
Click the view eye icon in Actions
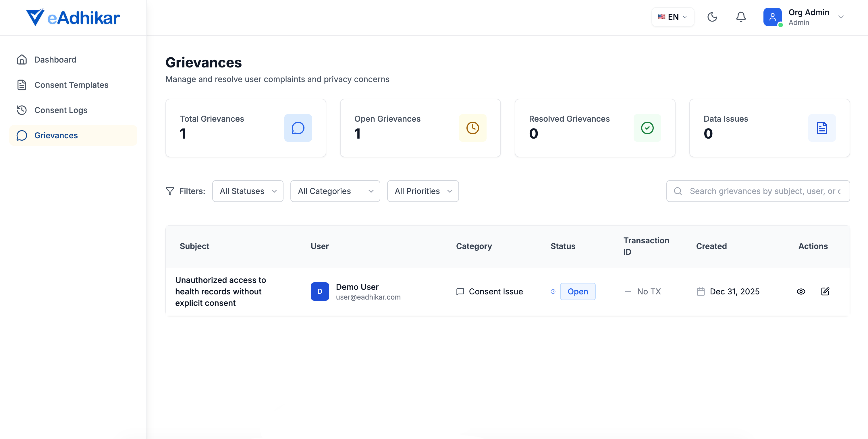click(x=801, y=292)
